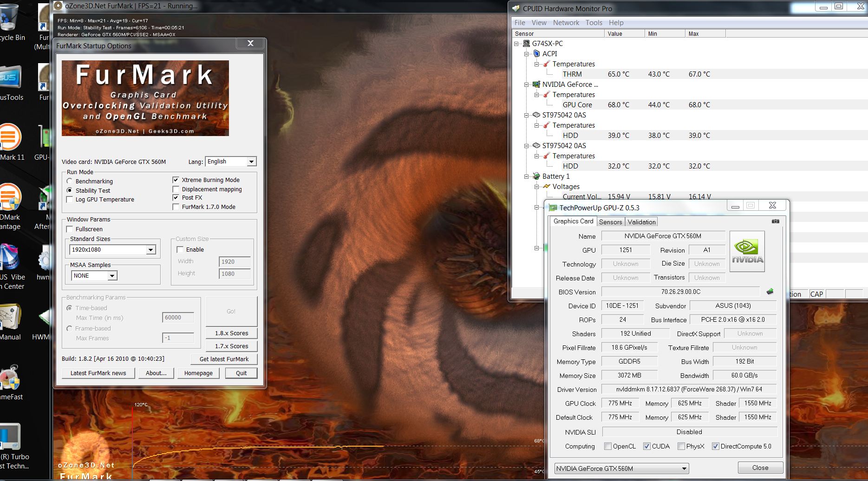Click the Latest FurMark news button
Image resolution: width=868 pixels, height=481 pixels.
coord(98,373)
